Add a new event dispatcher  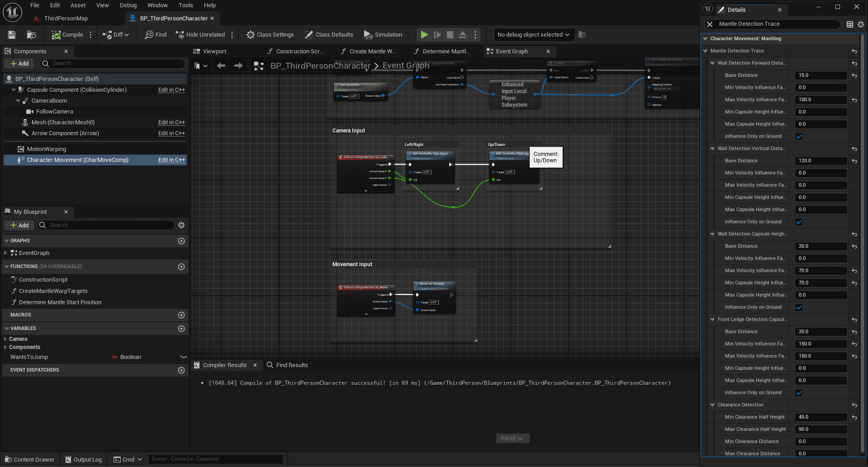(181, 370)
